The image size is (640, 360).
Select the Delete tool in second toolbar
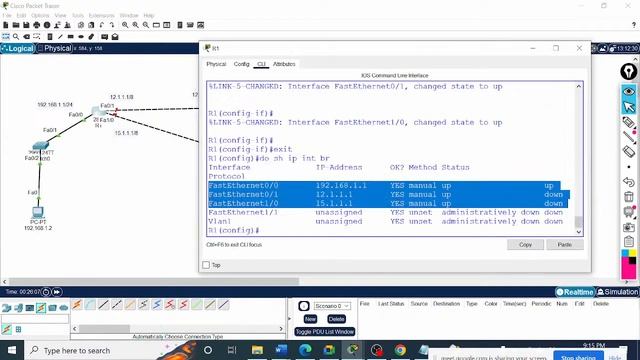coord(27,37)
